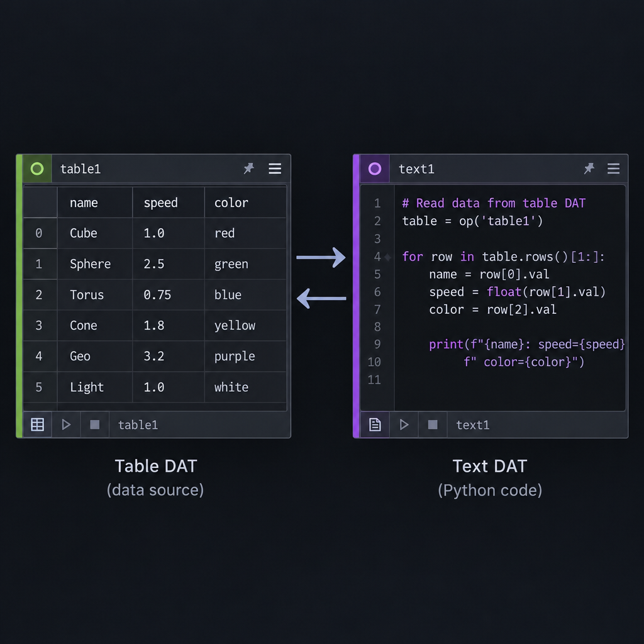The height and width of the screenshot is (644, 644).
Task: Click the 'Light' cell
Action: (x=95, y=387)
